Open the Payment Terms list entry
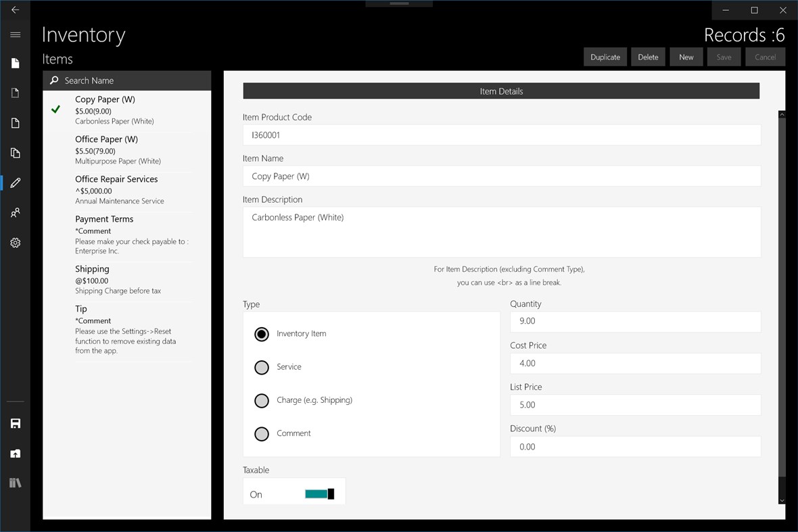 point(104,219)
